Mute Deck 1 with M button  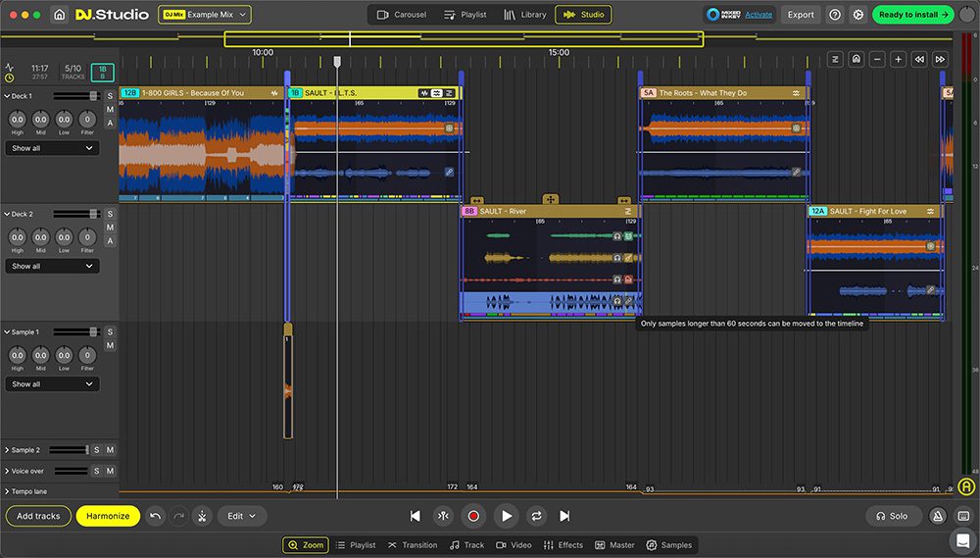pos(110,110)
